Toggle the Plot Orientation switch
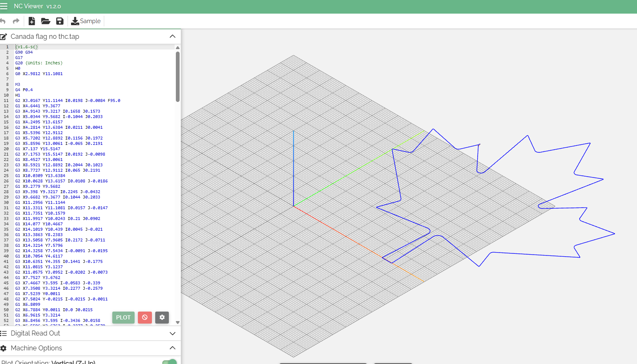 [169, 362]
